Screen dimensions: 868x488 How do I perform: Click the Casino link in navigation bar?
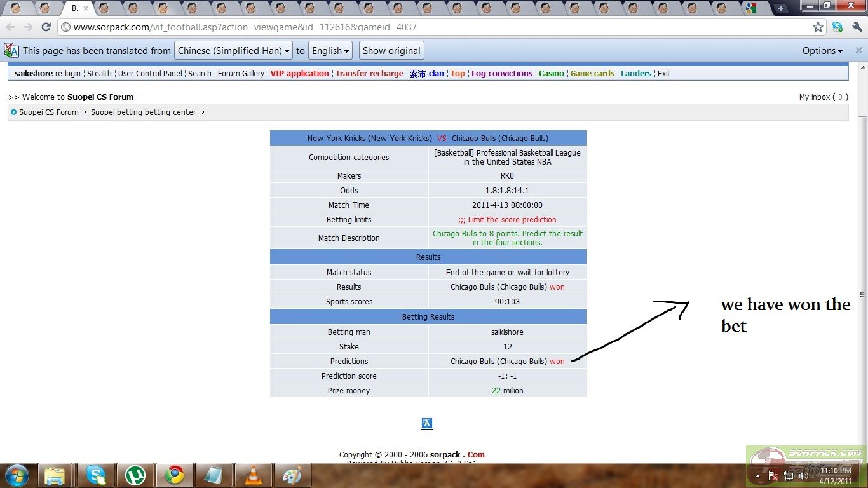click(x=551, y=74)
